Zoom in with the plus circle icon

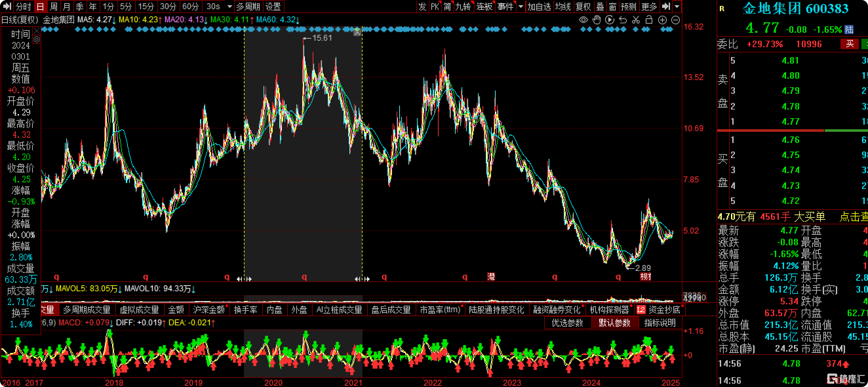coord(662,20)
